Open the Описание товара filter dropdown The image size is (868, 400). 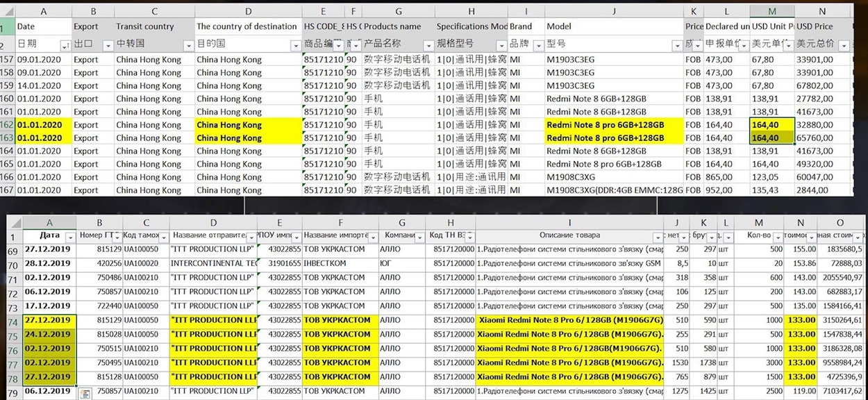(658, 236)
